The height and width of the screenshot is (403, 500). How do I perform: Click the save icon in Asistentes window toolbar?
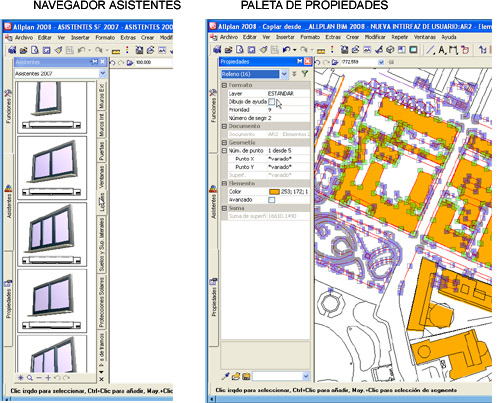[x=47, y=50]
